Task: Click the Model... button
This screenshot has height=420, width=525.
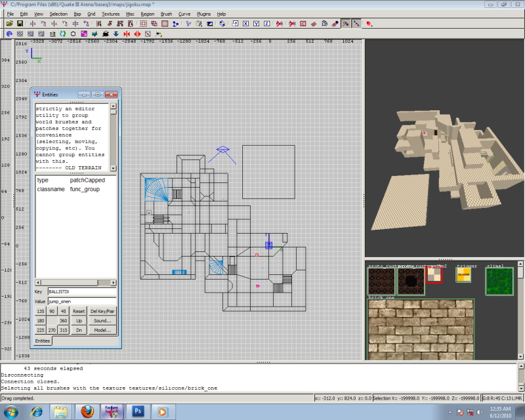Action: click(x=102, y=330)
